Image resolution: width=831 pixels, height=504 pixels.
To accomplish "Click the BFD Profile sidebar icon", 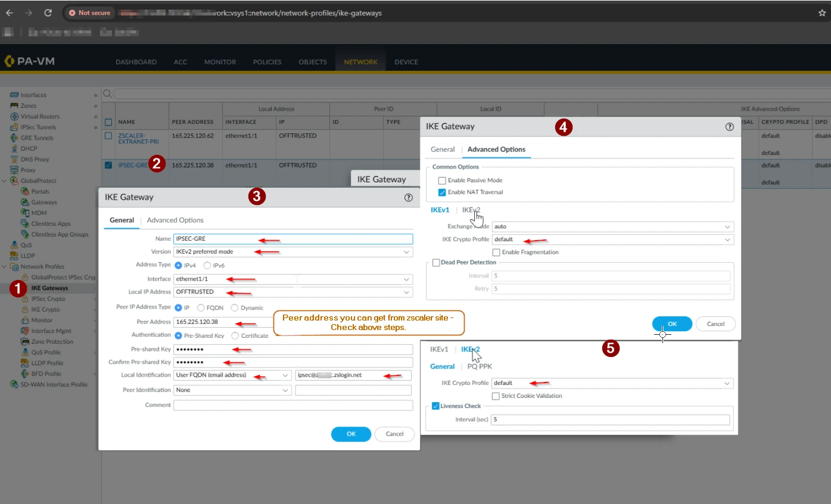I will (25, 374).
